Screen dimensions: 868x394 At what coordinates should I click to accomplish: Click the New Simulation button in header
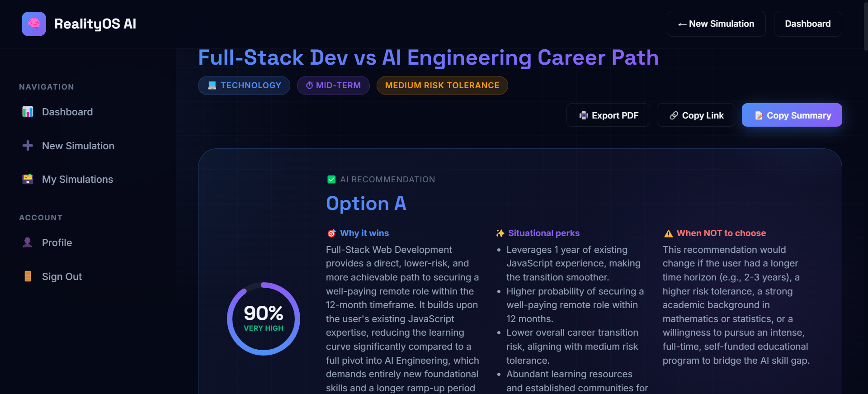[x=716, y=24]
